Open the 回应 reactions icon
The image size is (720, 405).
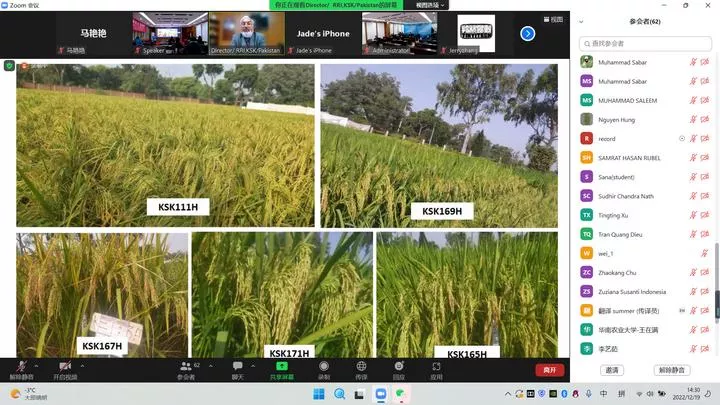coord(398,369)
